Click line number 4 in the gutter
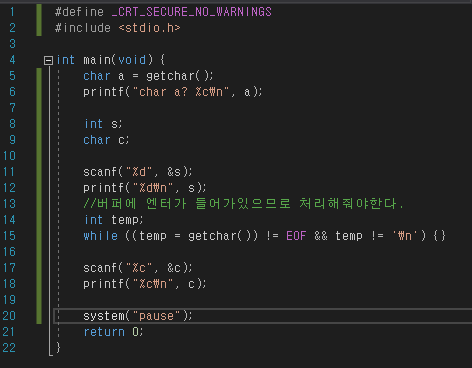 (x=12, y=60)
